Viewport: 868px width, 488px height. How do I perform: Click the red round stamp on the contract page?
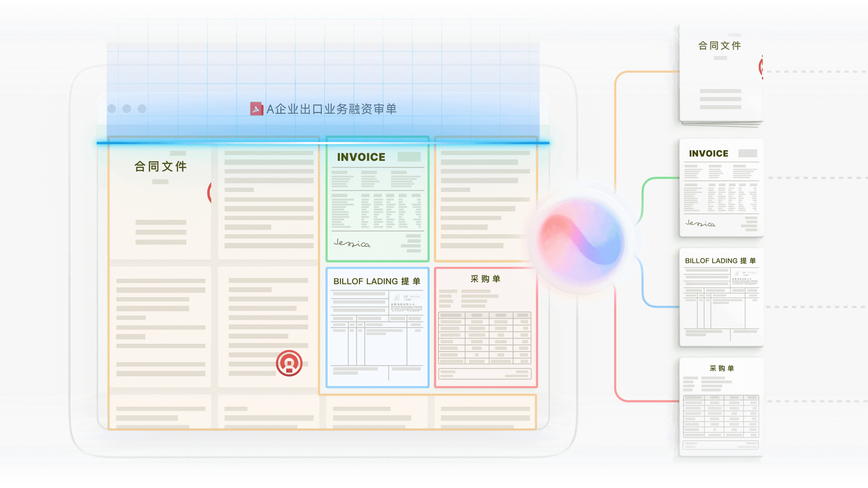tap(289, 363)
